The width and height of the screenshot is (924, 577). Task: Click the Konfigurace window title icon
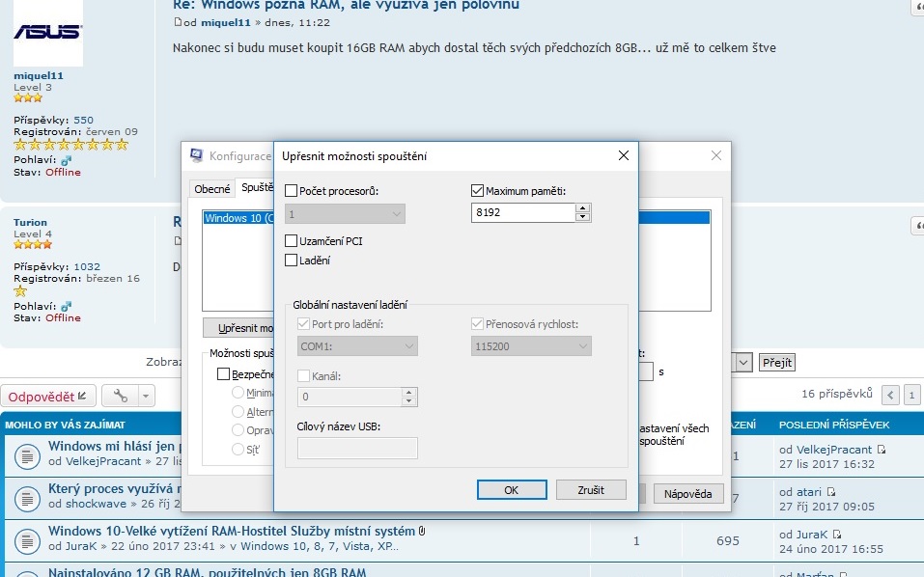click(197, 155)
